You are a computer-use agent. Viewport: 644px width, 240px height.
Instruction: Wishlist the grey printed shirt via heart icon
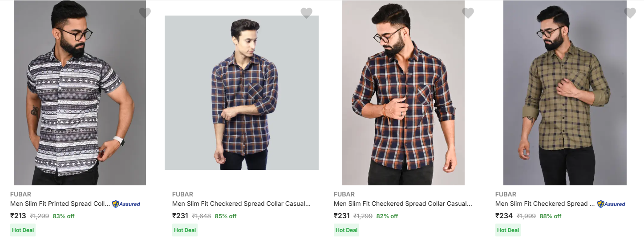tap(145, 13)
